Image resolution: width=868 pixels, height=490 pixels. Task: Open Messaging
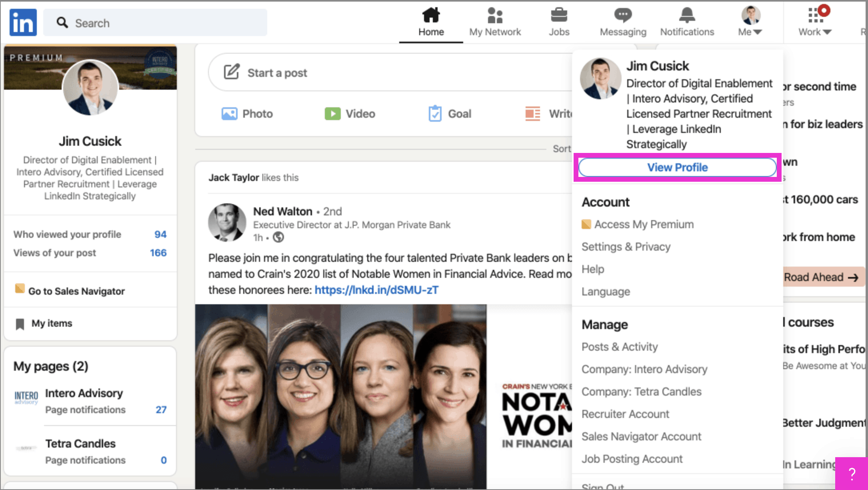(x=623, y=22)
